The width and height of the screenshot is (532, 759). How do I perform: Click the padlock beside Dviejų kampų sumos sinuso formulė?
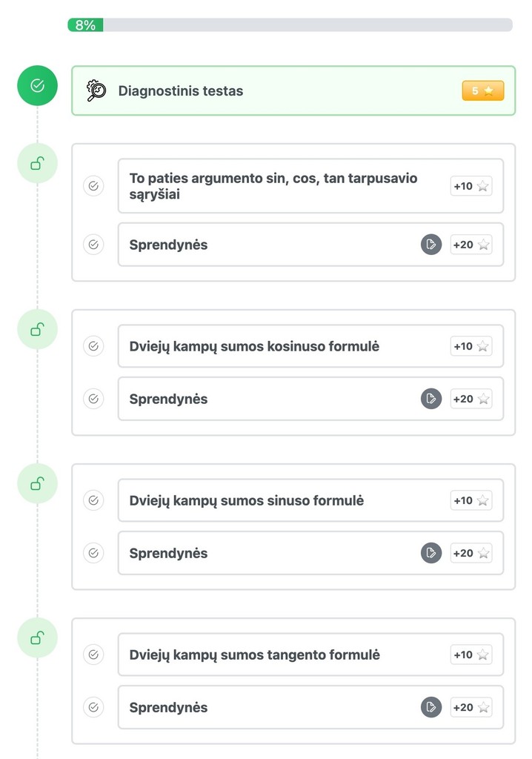coord(37,483)
